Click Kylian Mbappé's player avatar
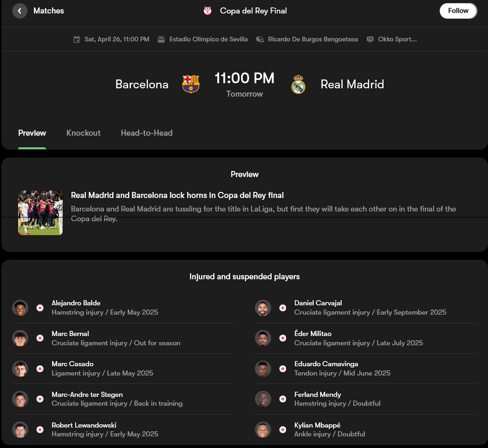The image size is (488, 448). click(263, 429)
